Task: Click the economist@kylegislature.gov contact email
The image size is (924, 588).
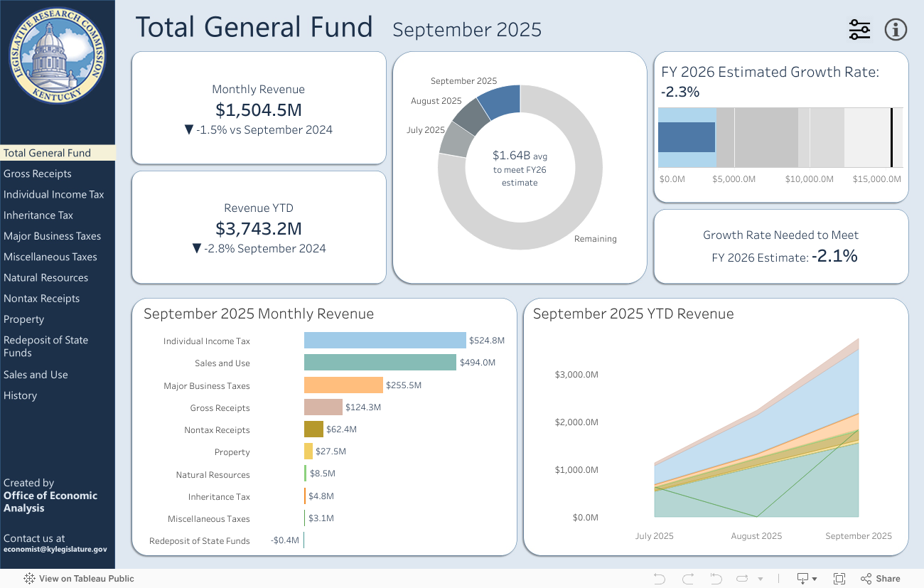Action: pyautogui.click(x=55, y=550)
